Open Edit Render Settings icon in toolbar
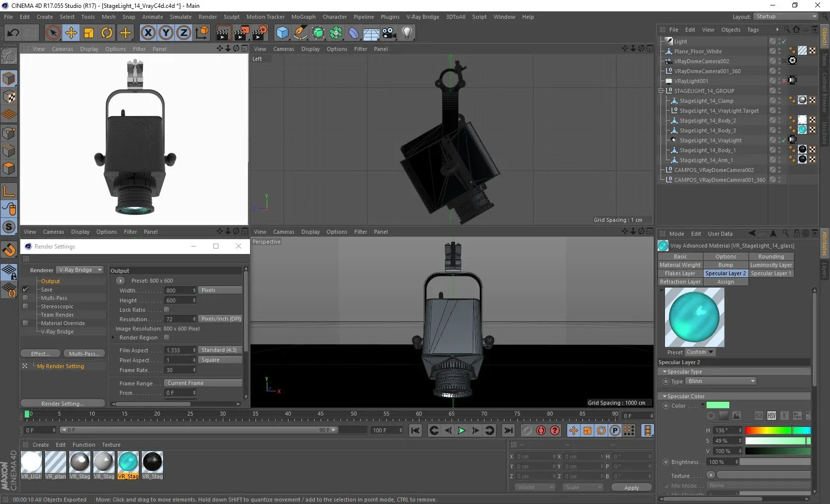830x504 pixels. [x=259, y=33]
